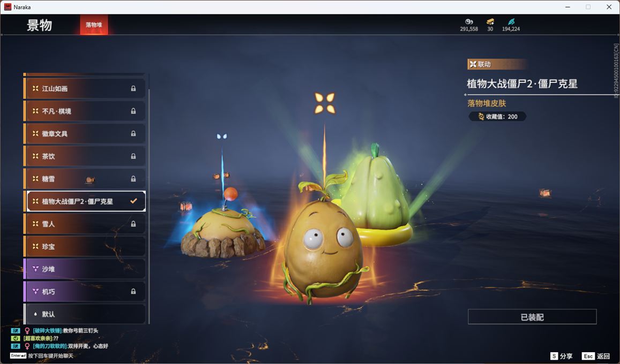
Task: Click the purple category icon on 沙堆 row
Action: coord(35,269)
